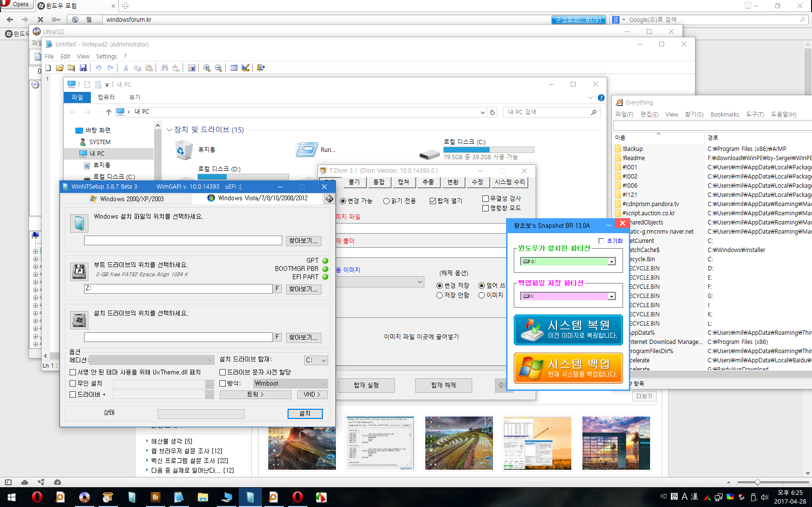
Task: Switch to 캡쳐 tab in T.Dism
Action: point(404,182)
